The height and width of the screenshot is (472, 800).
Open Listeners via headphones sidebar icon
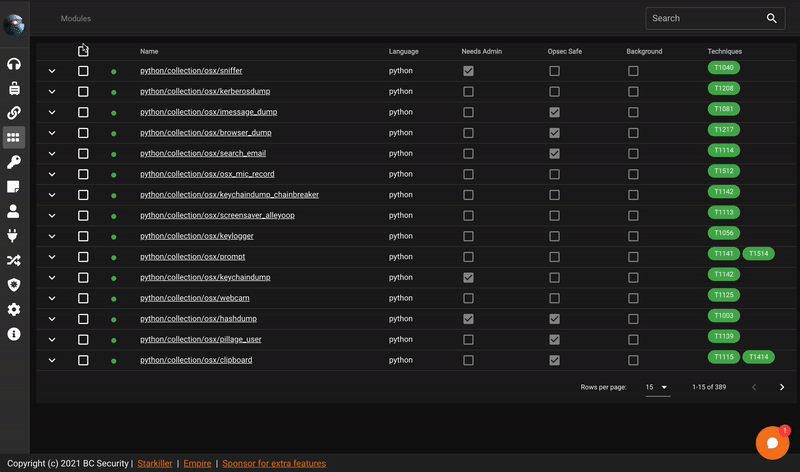click(14, 64)
